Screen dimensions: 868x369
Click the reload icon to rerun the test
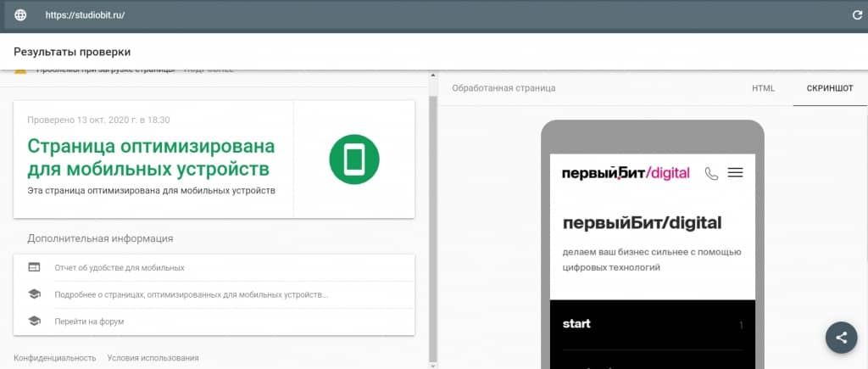pyautogui.click(x=856, y=15)
